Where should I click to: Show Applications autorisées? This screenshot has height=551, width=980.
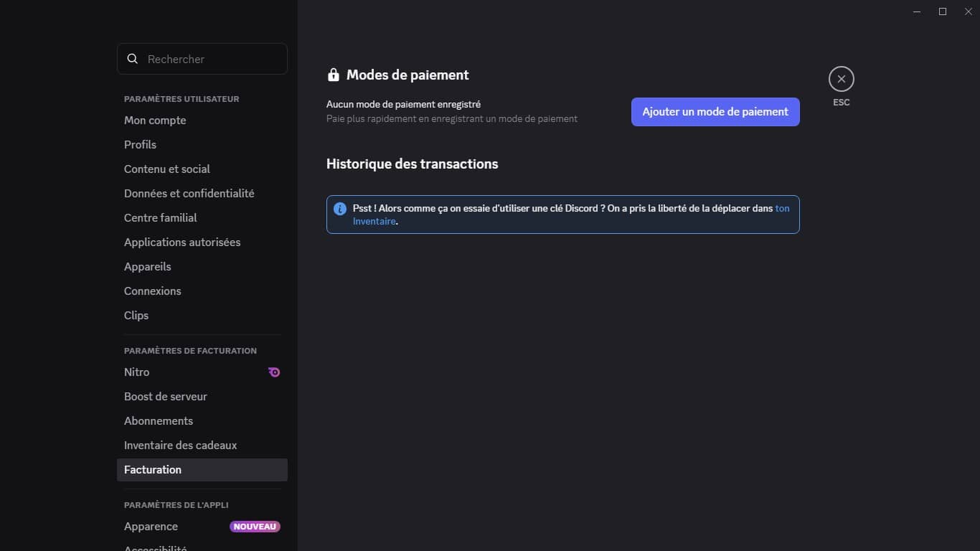pyautogui.click(x=182, y=242)
